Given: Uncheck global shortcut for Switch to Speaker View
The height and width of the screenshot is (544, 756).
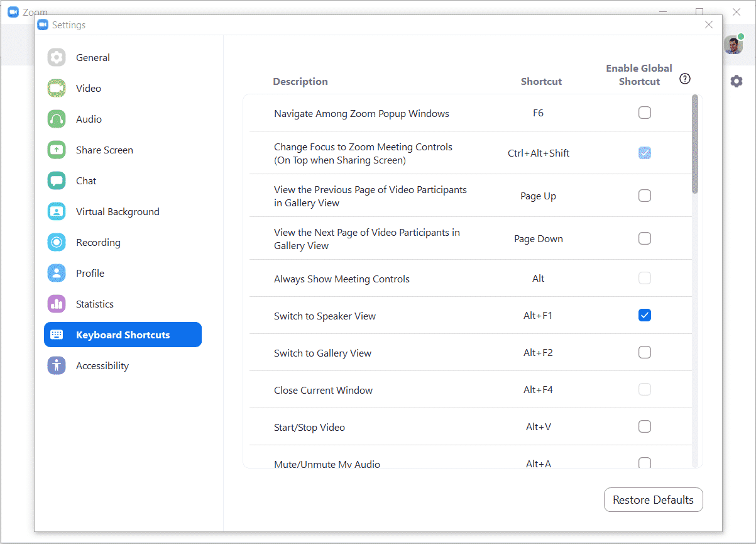Looking at the screenshot, I should (644, 315).
